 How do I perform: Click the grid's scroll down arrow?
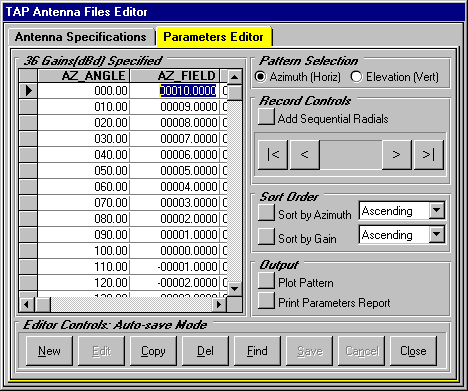235,289
